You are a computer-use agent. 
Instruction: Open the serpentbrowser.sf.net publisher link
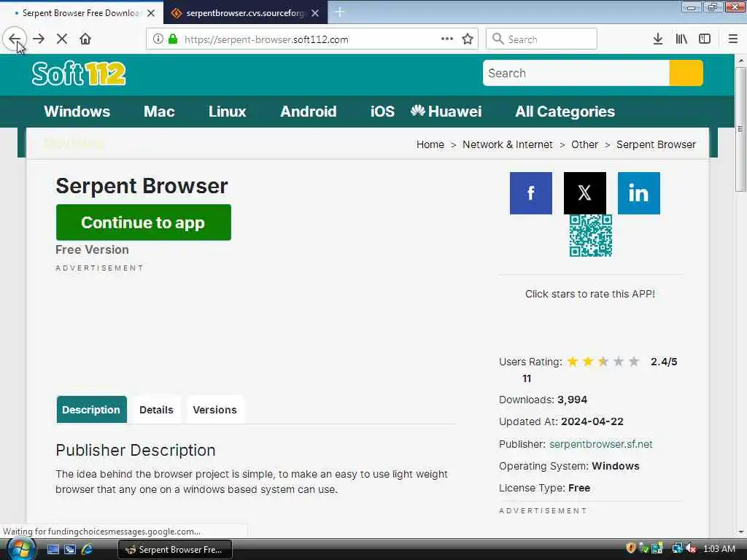click(x=601, y=444)
